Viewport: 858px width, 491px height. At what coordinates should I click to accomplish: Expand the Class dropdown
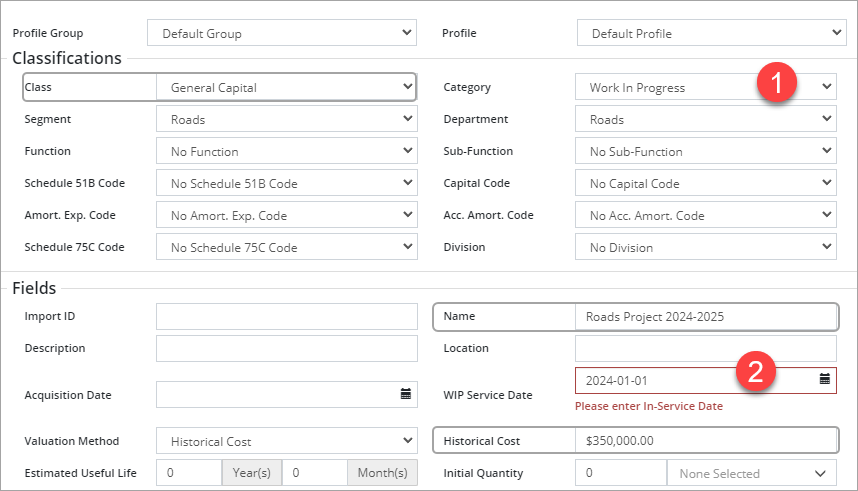(x=286, y=87)
